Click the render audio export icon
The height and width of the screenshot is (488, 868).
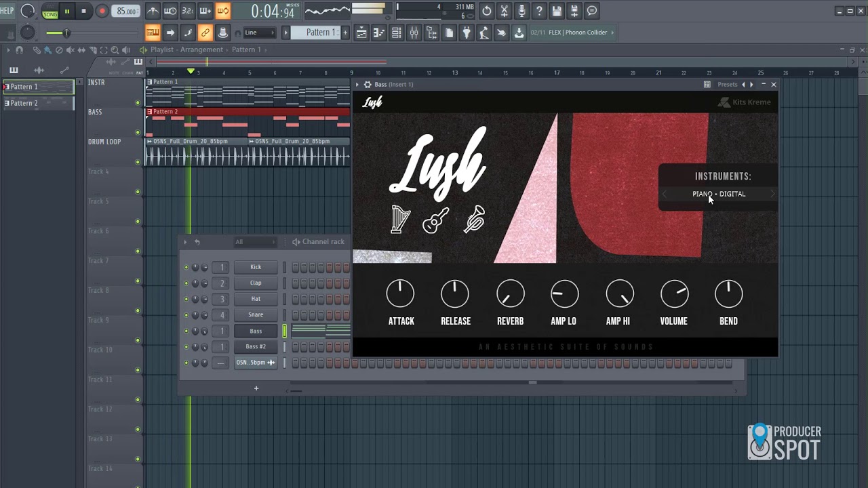coord(574,11)
